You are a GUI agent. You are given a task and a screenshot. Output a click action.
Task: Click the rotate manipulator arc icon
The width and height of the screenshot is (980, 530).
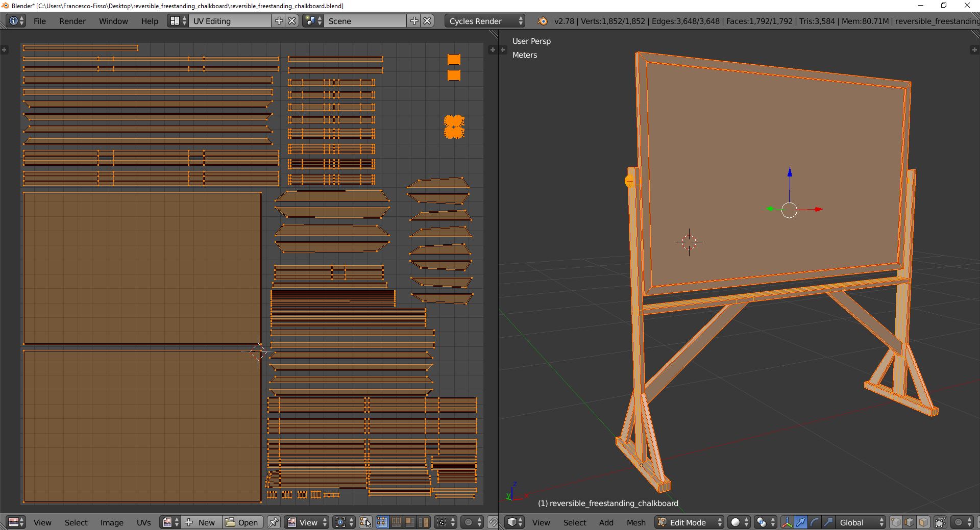[x=815, y=522]
